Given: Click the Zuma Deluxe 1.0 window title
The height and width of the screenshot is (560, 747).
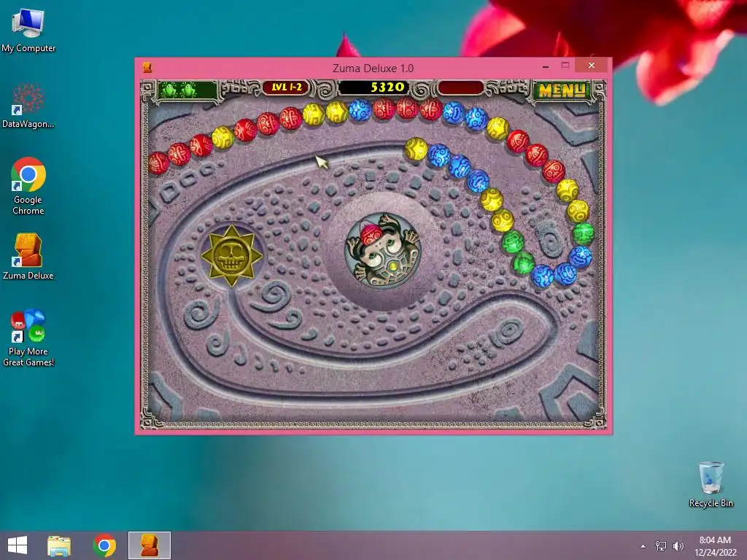Looking at the screenshot, I should click(373, 68).
